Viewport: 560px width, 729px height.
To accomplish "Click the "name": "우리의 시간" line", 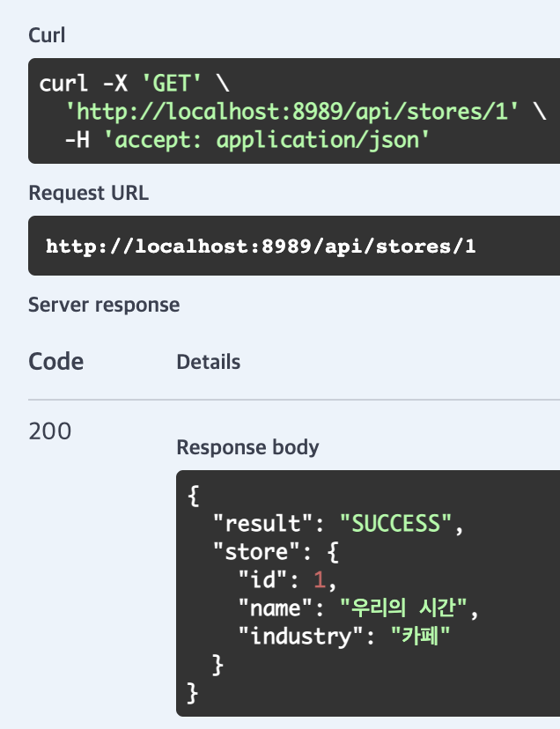I will click(x=358, y=608).
